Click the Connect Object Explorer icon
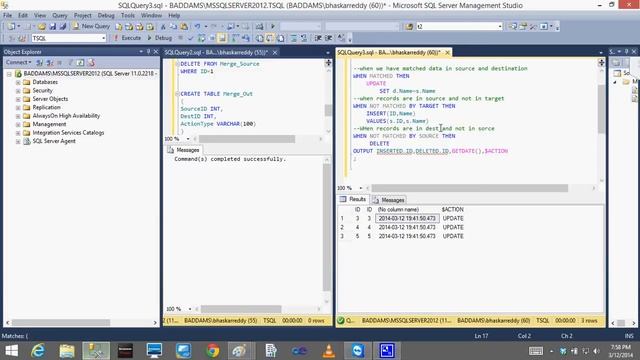The image size is (640, 360). pos(39,62)
